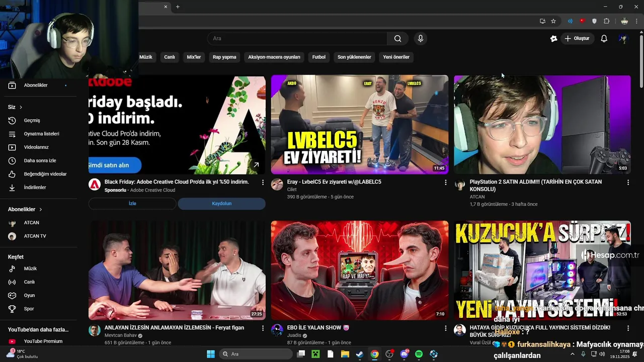Open Minecraft from the taskbar
The width and height of the screenshot is (644, 362).
[315, 354]
